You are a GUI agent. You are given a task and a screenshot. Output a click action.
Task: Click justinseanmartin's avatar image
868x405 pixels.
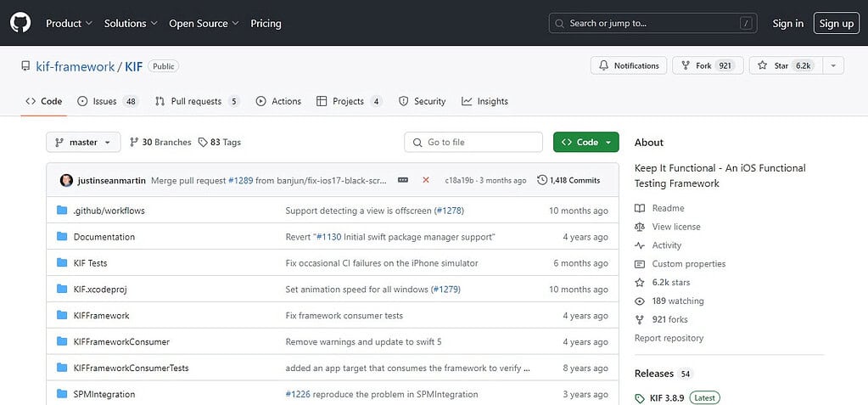click(66, 180)
